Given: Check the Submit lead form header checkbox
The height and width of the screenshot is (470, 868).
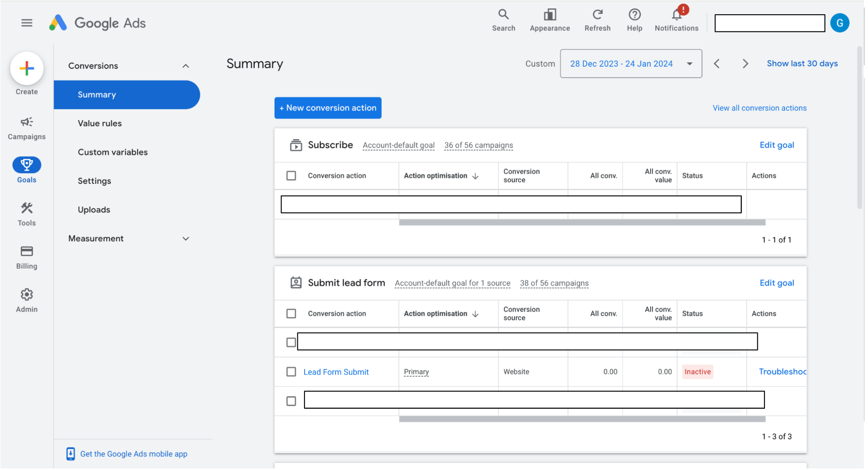Looking at the screenshot, I should click(291, 314).
